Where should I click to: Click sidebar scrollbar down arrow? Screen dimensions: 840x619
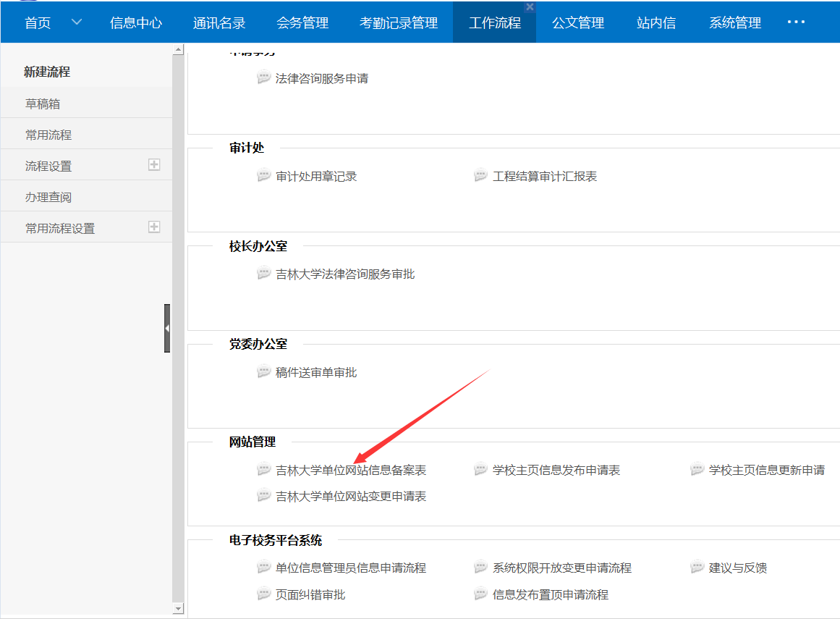click(179, 610)
